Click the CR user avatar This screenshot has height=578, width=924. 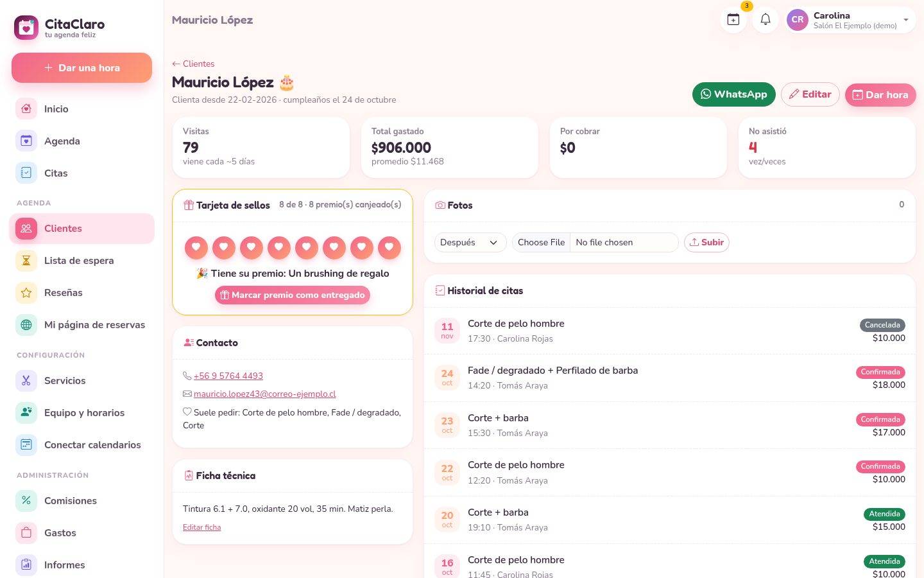[x=798, y=19]
